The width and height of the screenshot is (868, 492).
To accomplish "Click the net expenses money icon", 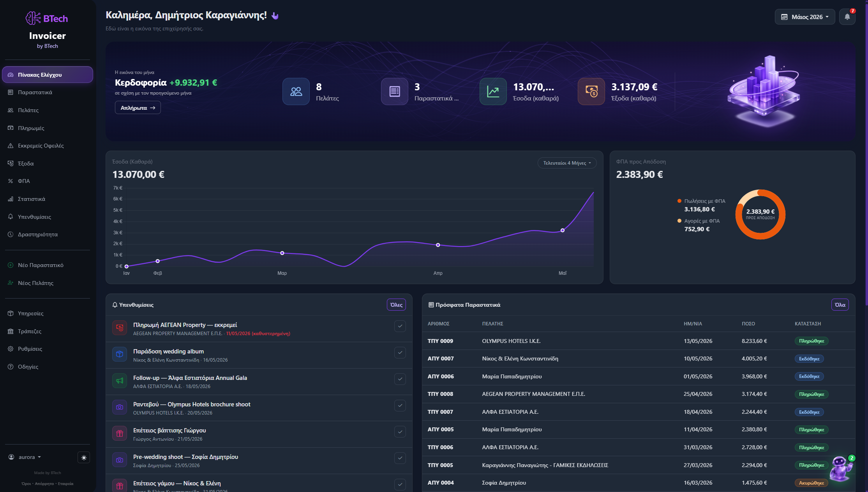I will (x=591, y=91).
